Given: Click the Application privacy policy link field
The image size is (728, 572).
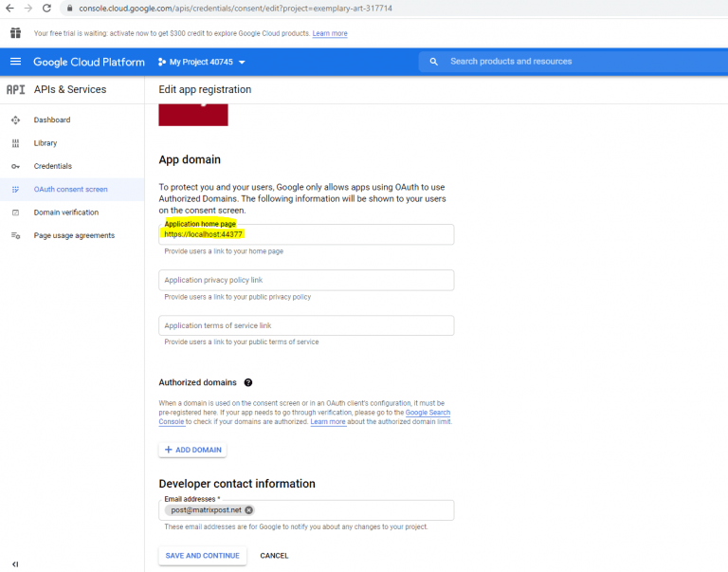Looking at the screenshot, I should pos(306,280).
